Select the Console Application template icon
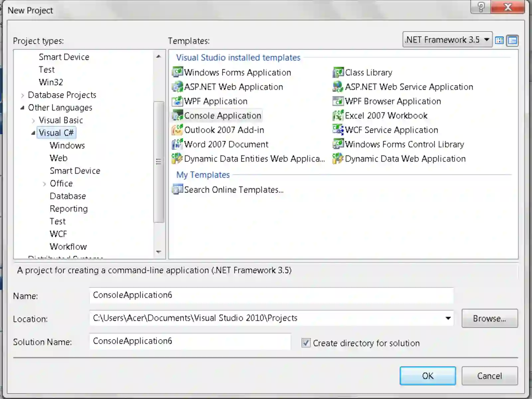 click(x=178, y=115)
